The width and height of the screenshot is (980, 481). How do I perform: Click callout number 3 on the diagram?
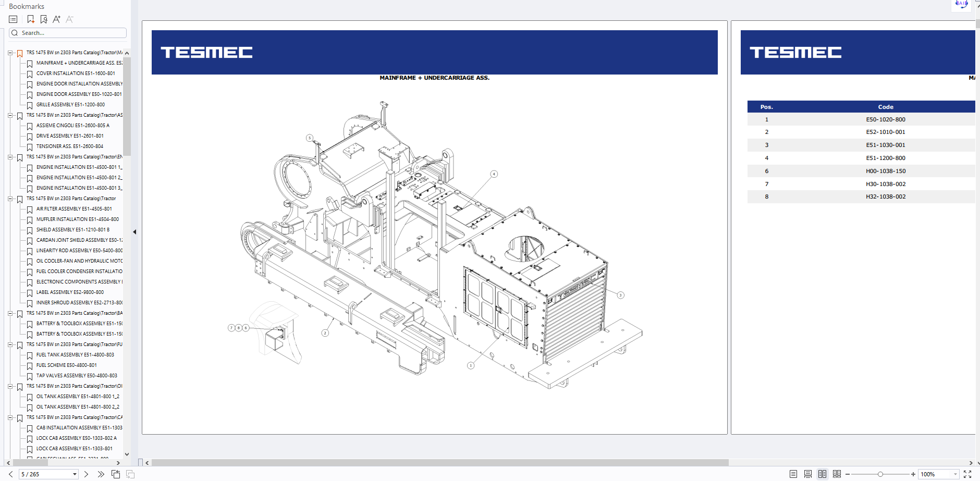pyautogui.click(x=620, y=295)
